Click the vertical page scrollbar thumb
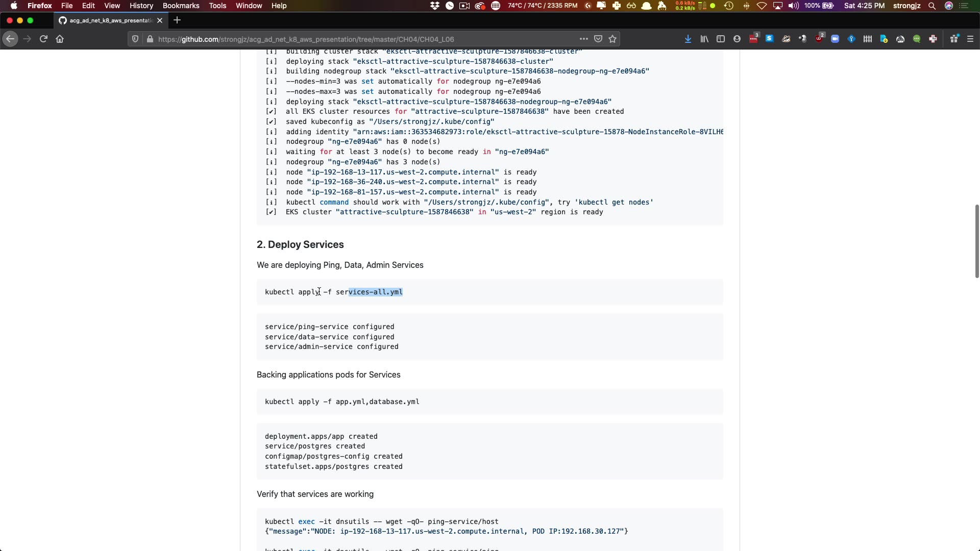 click(x=976, y=241)
